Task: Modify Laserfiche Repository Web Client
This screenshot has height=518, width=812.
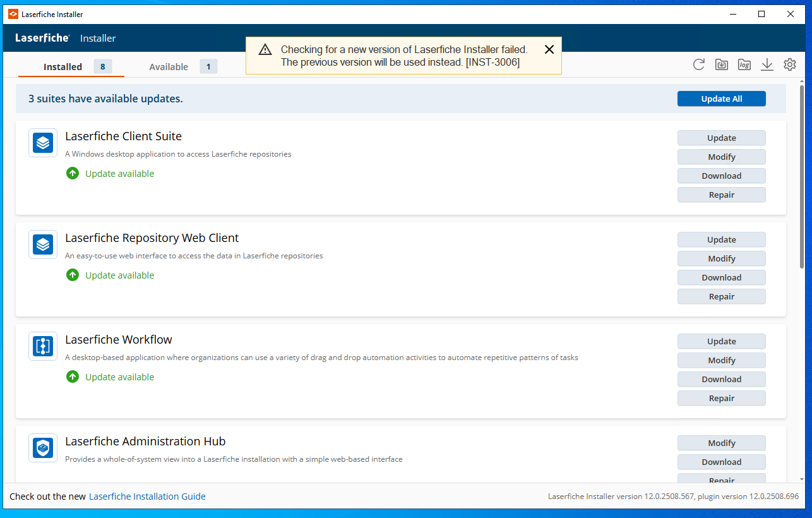Action: tap(722, 258)
